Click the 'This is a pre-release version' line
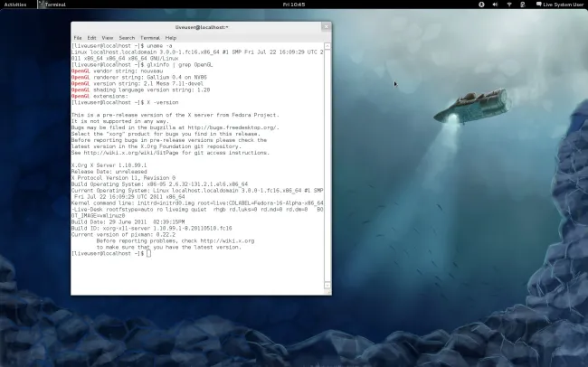 175,115
